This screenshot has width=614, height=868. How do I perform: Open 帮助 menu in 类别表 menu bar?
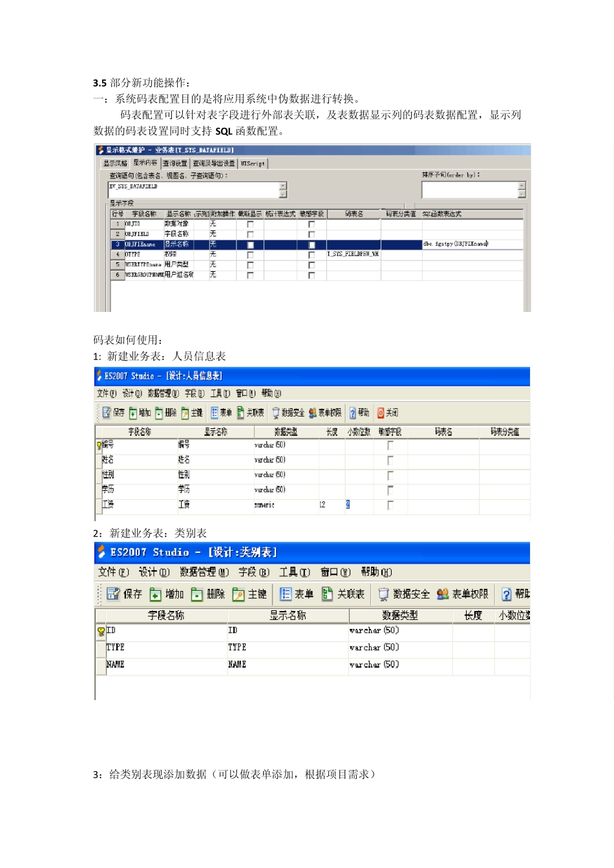377,572
